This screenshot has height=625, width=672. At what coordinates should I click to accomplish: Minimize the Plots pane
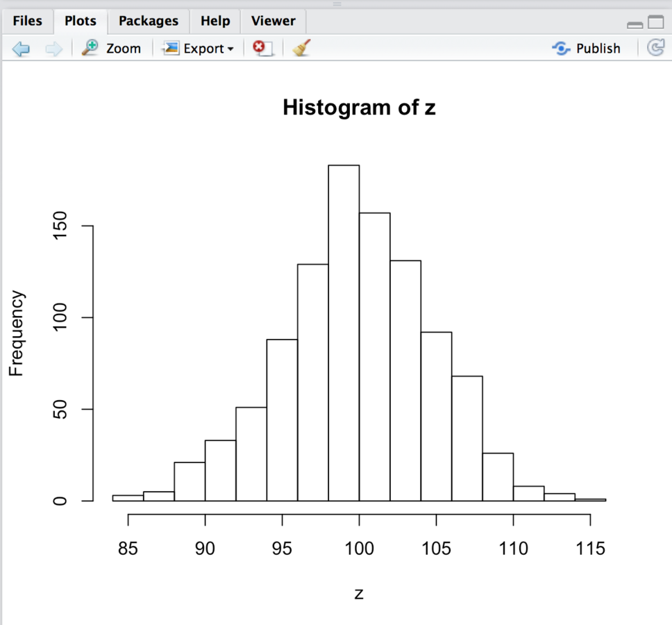635,25
